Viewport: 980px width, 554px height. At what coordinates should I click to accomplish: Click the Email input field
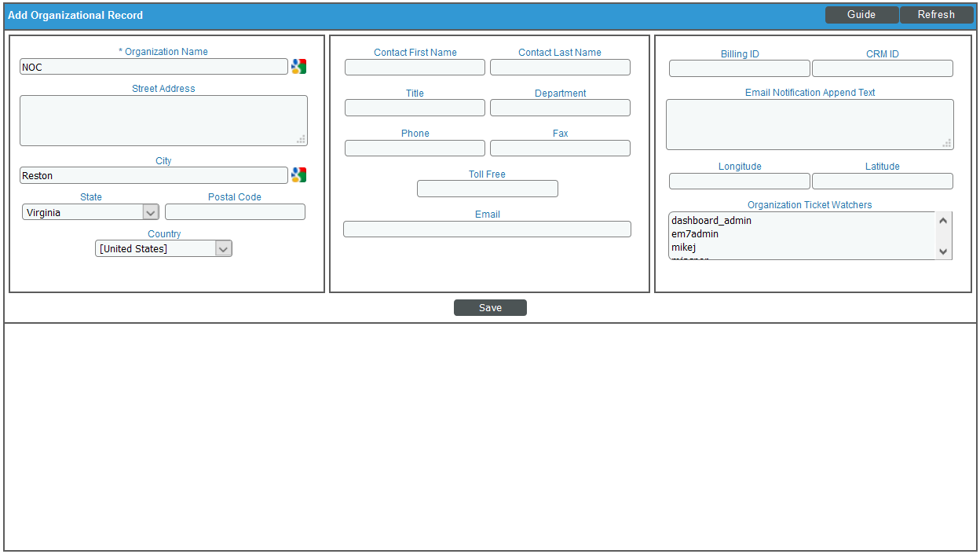click(x=487, y=229)
